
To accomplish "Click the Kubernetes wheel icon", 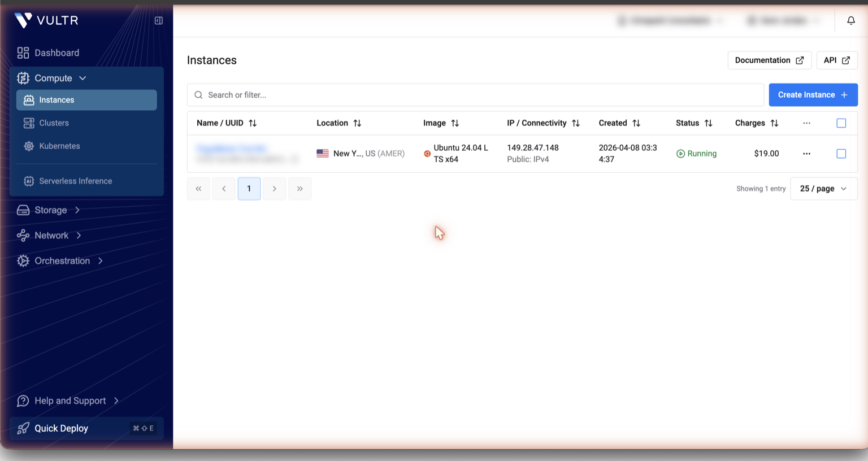I will 29,146.
